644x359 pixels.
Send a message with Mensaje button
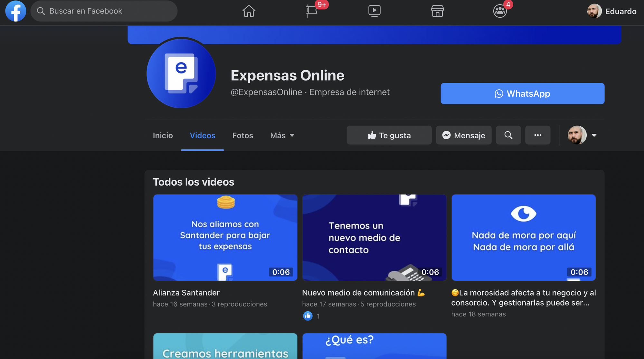pyautogui.click(x=463, y=135)
